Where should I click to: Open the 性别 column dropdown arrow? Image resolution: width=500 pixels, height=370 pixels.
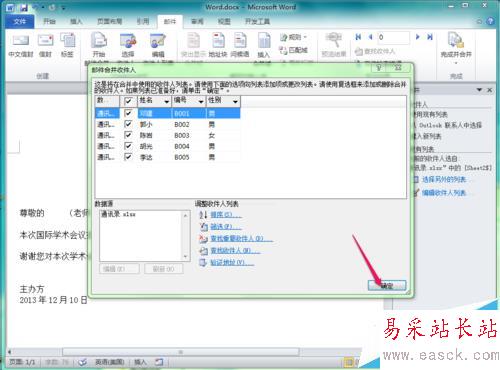[236, 101]
